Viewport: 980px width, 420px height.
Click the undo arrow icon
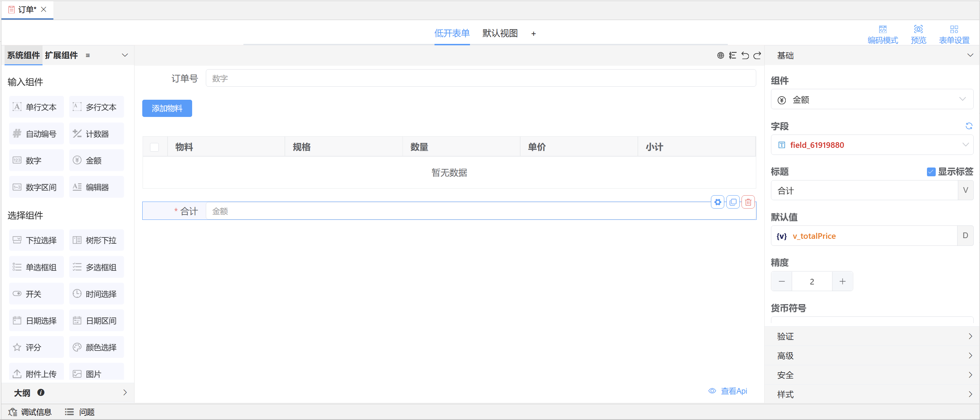[x=745, y=55]
